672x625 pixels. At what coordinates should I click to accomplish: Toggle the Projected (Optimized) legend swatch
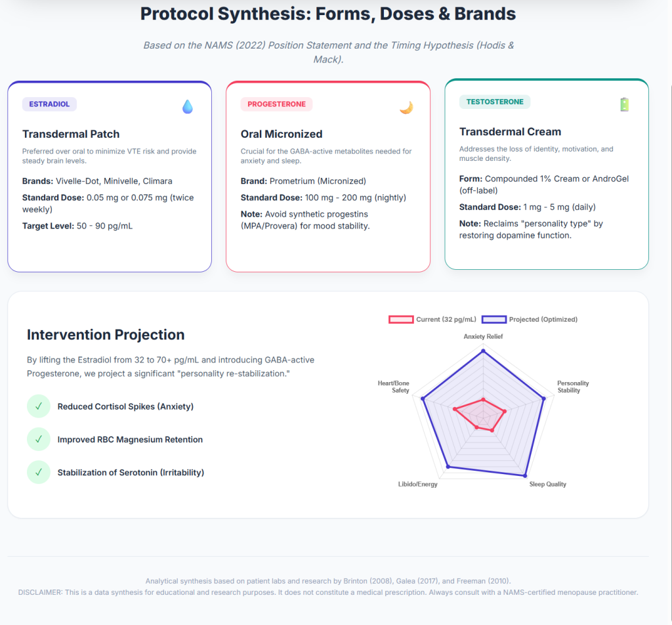pyautogui.click(x=493, y=319)
